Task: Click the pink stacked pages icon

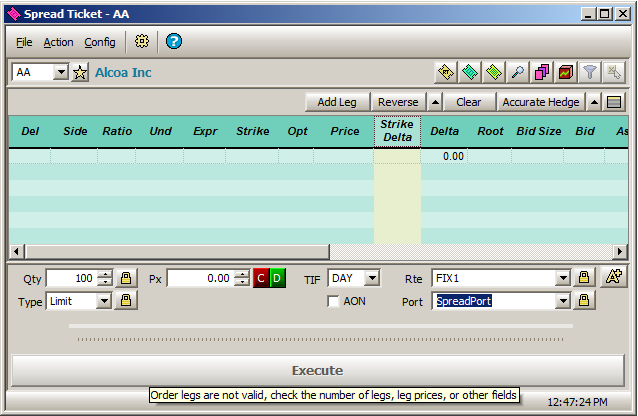Action: (542, 72)
